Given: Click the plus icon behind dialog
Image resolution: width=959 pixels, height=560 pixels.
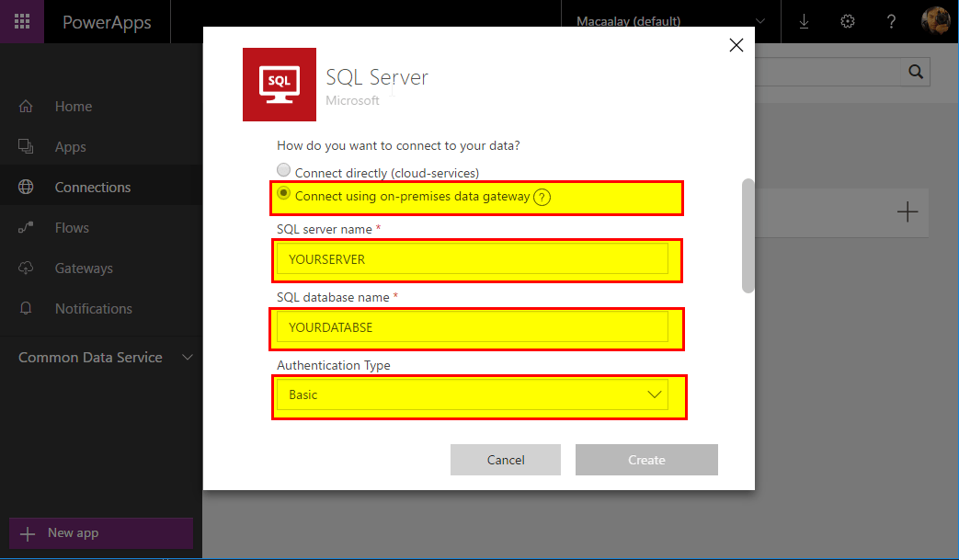Looking at the screenshot, I should pos(908,212).
